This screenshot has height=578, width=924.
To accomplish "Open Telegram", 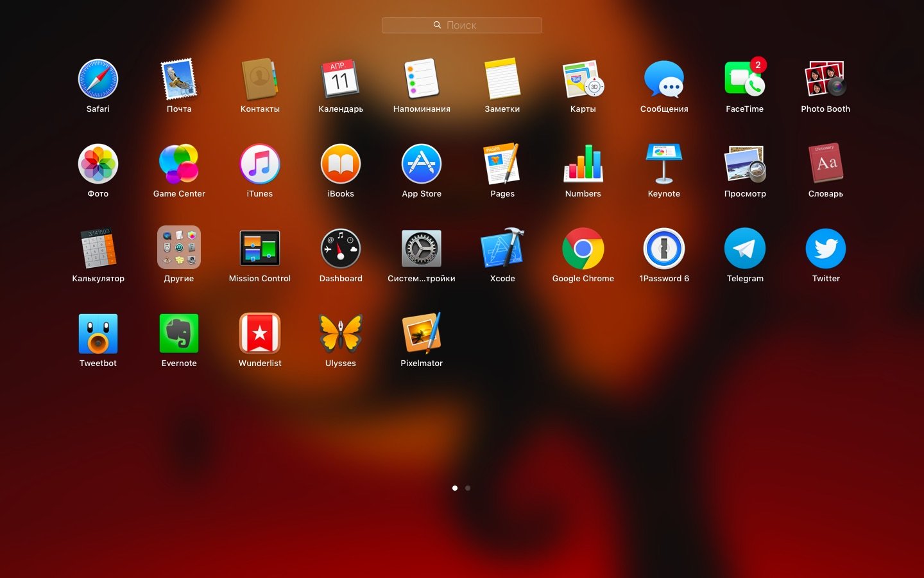I will pos(745,249).
